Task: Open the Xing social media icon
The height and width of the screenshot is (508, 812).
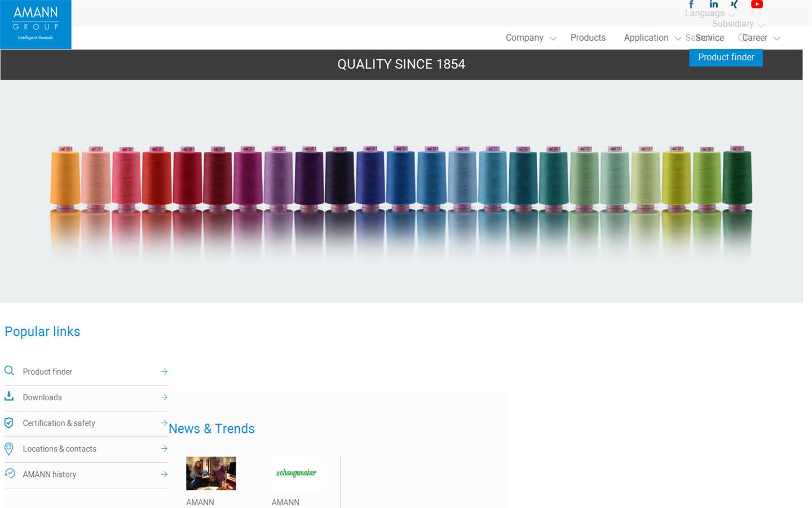Action: tap(734, 5)
